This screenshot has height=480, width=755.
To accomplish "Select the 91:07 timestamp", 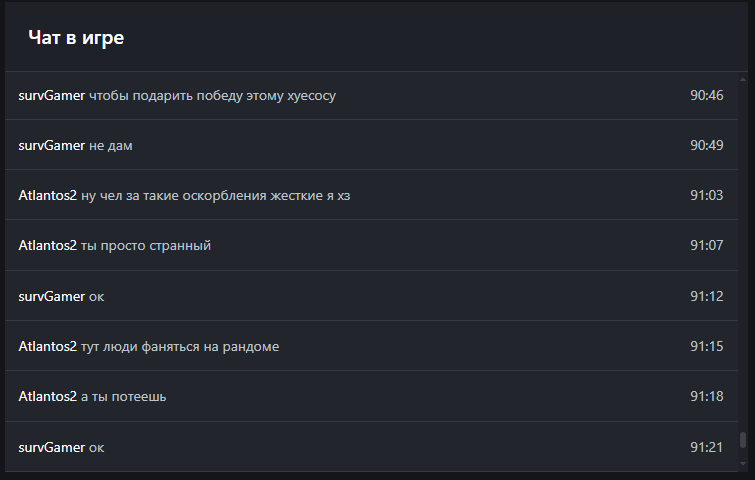I will click(x=706, y=246).
